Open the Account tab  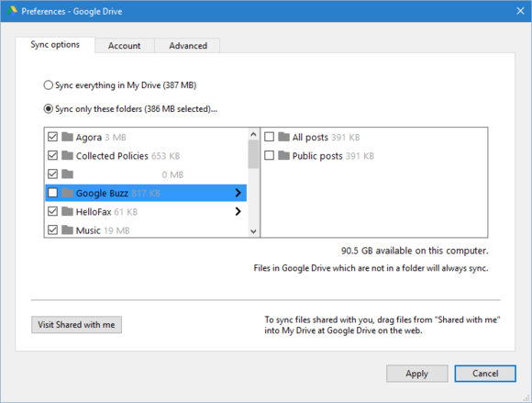tap(125, 46)
